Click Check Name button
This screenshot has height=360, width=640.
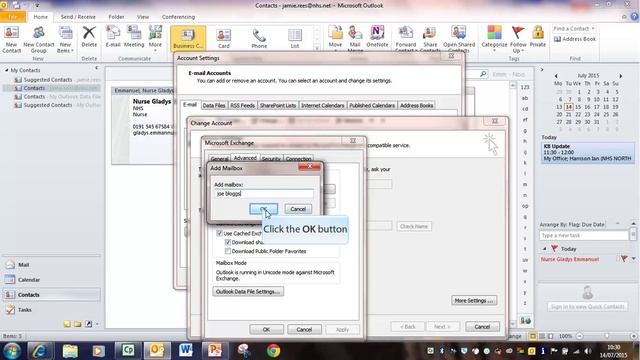(414, 226)
